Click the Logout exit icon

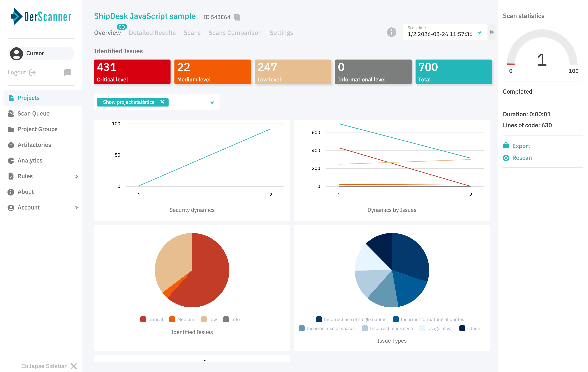click(32, 72)
